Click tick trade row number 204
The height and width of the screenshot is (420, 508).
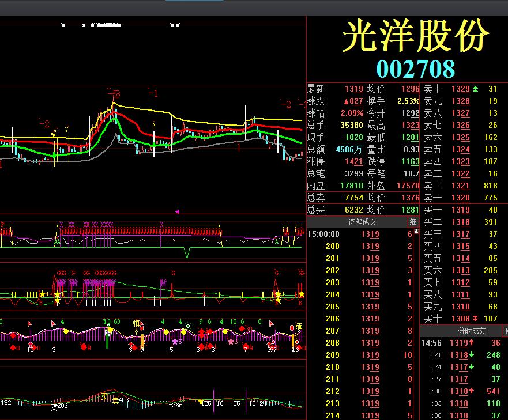[360, 294]
